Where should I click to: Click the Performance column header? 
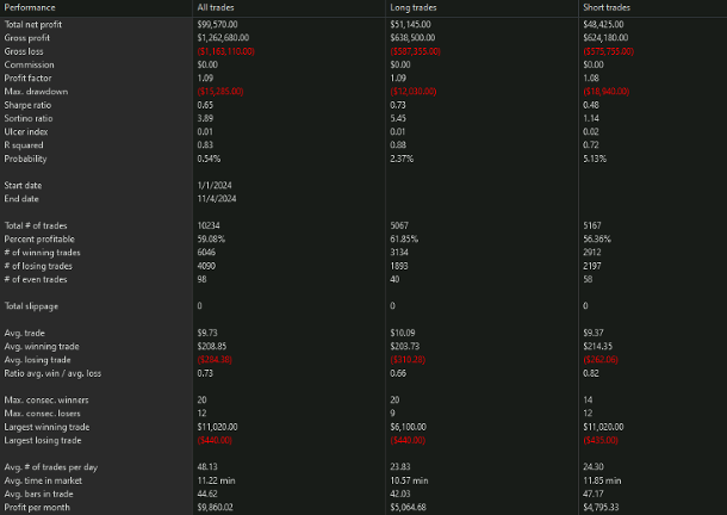29,8
